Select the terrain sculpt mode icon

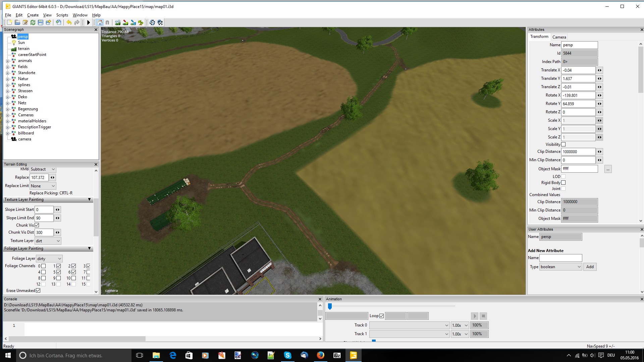[118, 22]
